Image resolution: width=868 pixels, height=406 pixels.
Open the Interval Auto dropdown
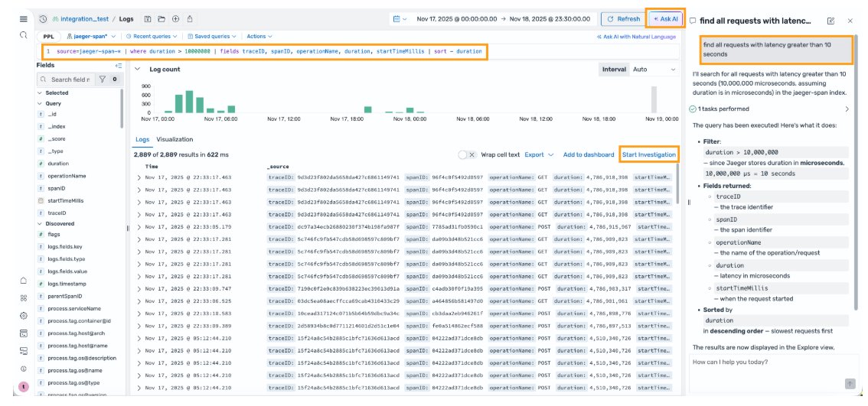(654, 69)
